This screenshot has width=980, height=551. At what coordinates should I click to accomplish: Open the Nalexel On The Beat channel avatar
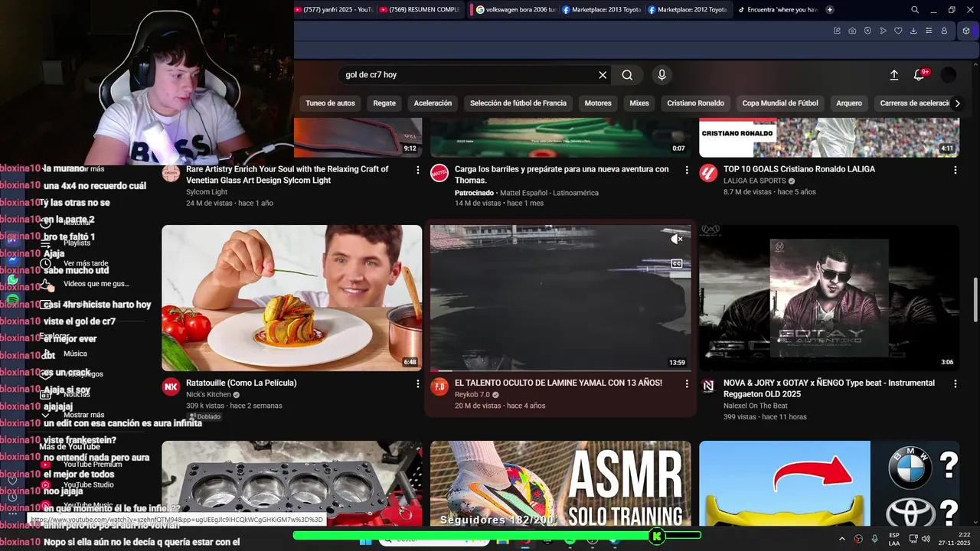(708, 386)
